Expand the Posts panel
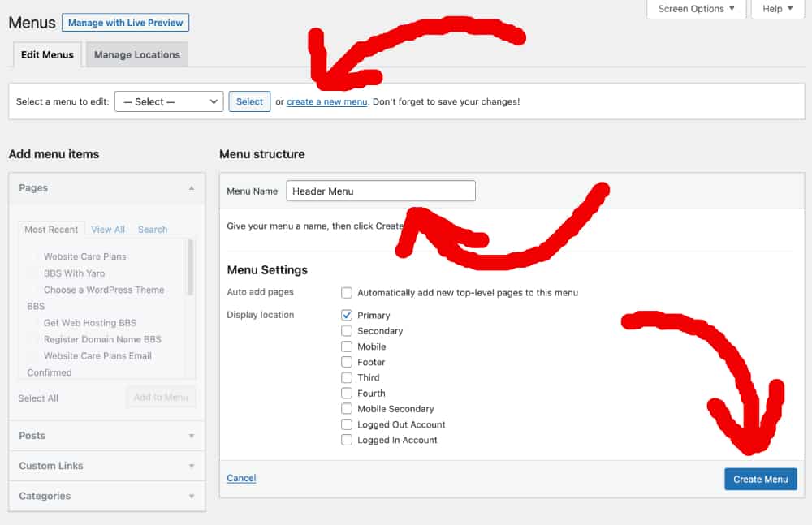 click(x=106, y=436)
